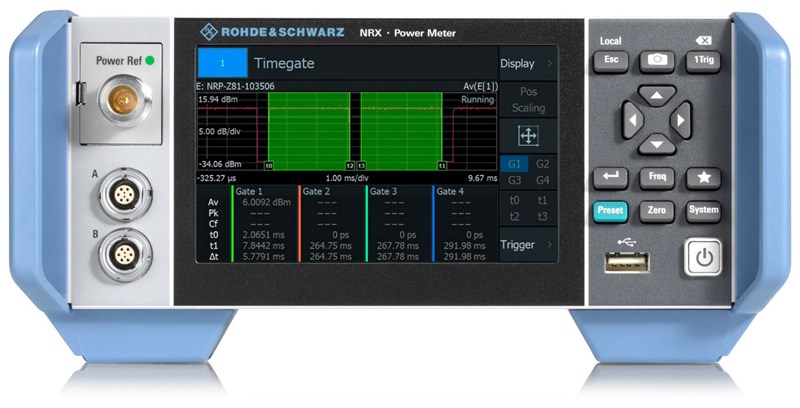This screenshot has height=408, width=800.
Task: Click the backspace delete symbol
Action: point(704,41)
